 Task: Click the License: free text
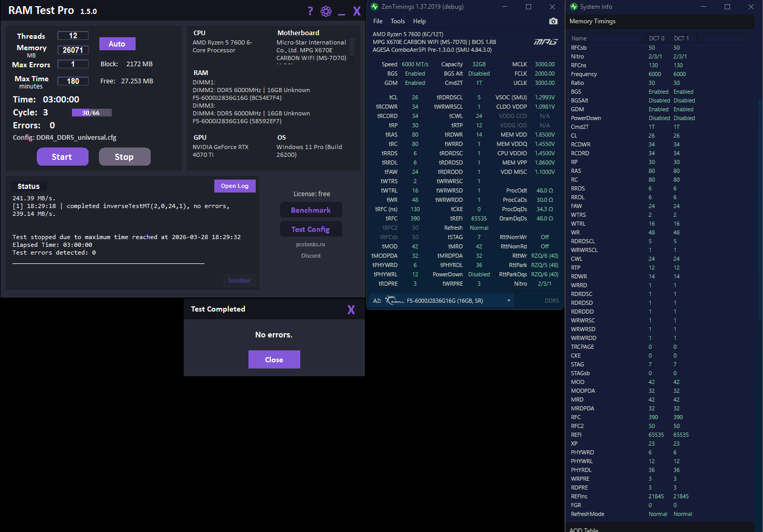click(312, 194)
